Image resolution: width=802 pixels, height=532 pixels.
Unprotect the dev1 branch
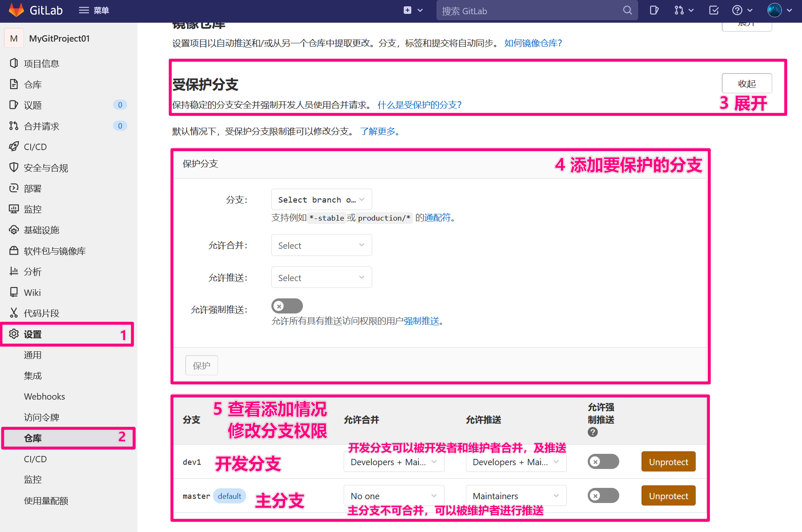click(668, 461)
